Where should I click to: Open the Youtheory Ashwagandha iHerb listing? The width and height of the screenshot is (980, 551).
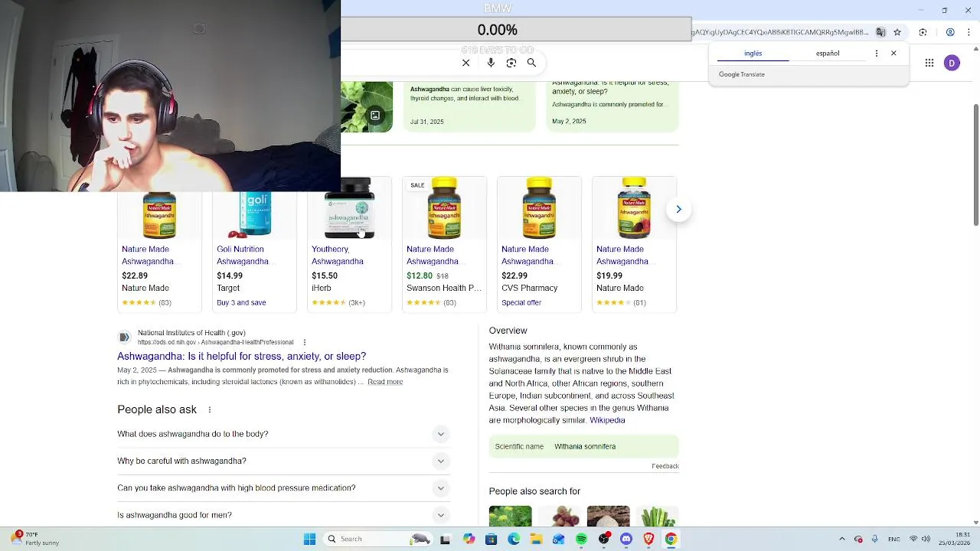click(x=349, y=245)
